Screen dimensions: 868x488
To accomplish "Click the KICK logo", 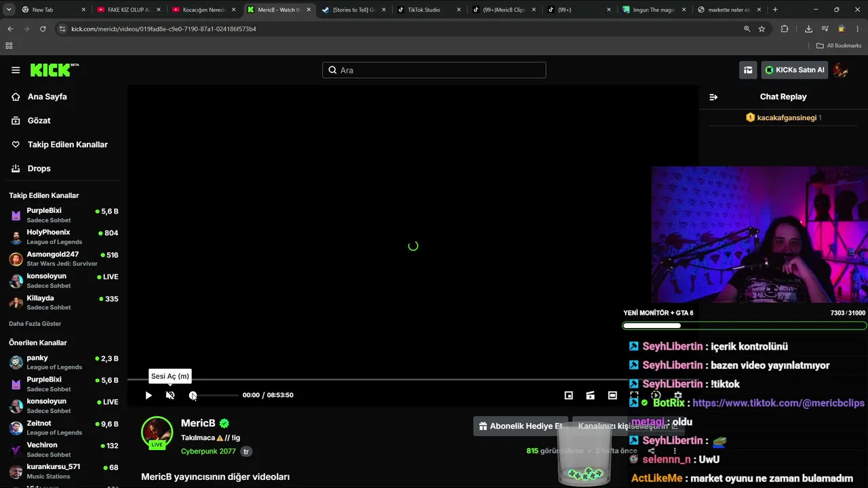I will click(54, 70).
